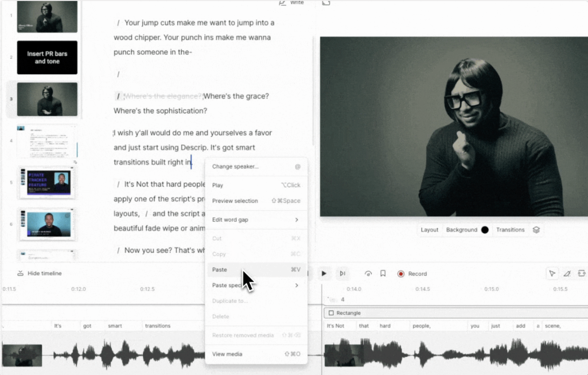This screenshot has width=588, height=375.
Task: Click the bookmark marker icon
Action: click(383, 273)
